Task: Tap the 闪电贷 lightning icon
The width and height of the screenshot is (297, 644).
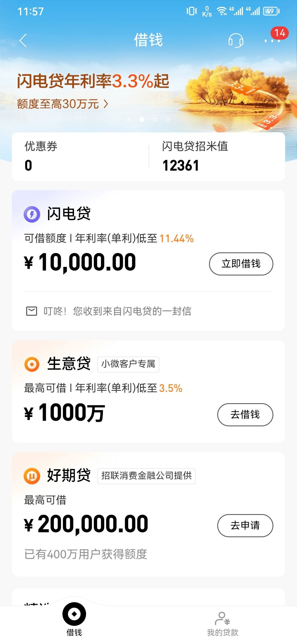Action: click(x=32, y=214)
